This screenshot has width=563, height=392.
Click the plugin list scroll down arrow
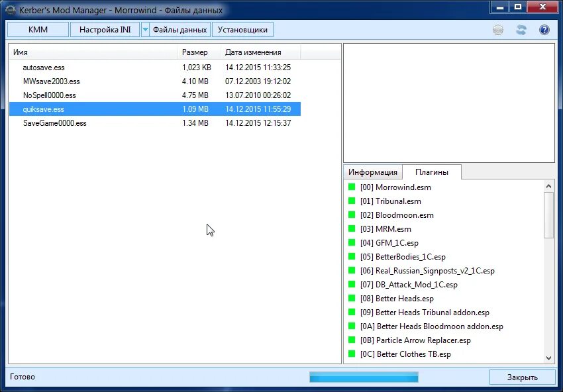click(548, 358)
